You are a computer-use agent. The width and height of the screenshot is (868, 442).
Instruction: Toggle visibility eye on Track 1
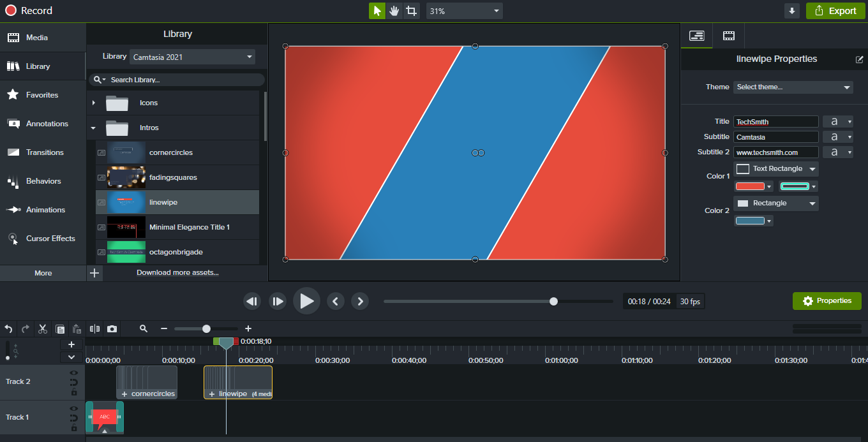tap(74, 408)
